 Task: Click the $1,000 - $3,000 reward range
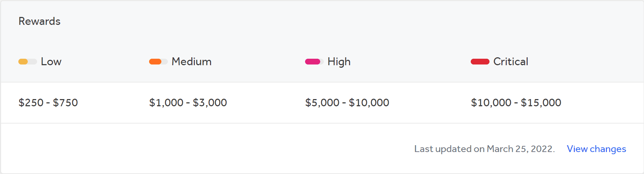[188, 103]
